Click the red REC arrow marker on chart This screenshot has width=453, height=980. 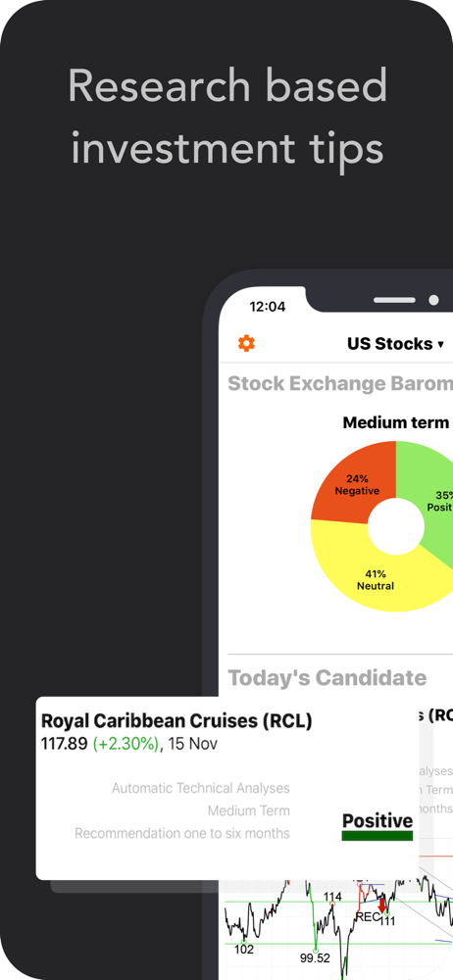pos(382,906)
